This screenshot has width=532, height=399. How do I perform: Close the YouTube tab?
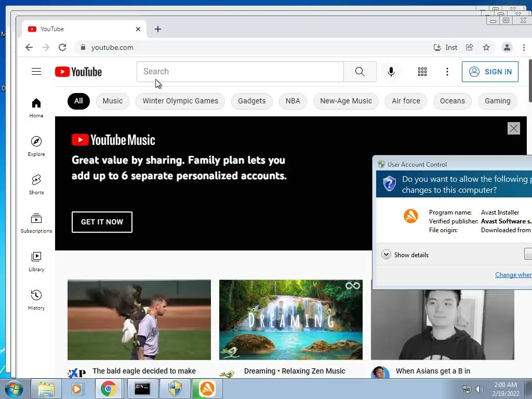click(x=138, y=29)
